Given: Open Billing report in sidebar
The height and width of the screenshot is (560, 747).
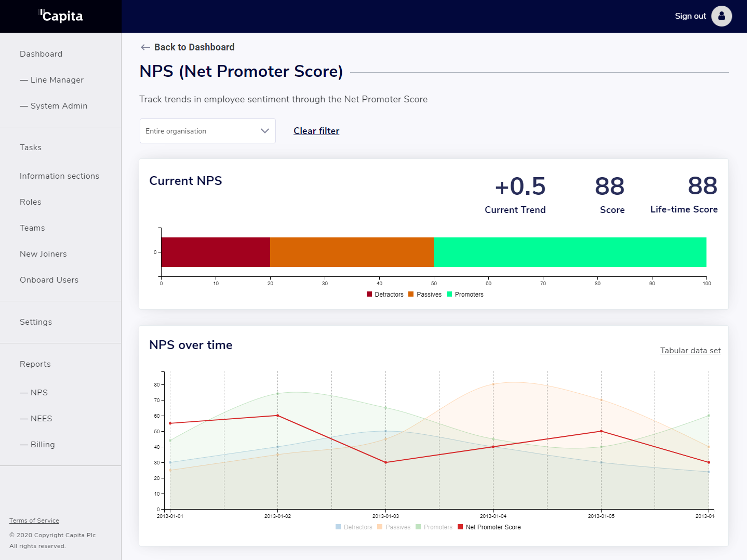Looking at the screenshot, I should pyautogui.click(x=43, y=445).
